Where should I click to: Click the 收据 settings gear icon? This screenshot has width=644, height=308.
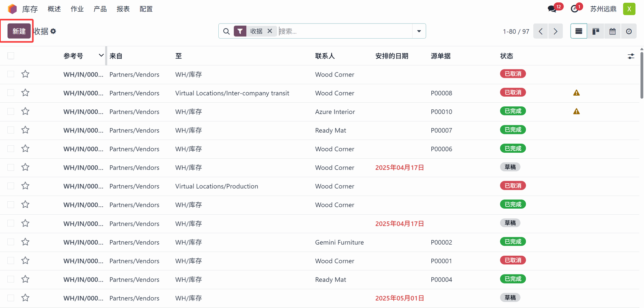click(x=53, y=31)
